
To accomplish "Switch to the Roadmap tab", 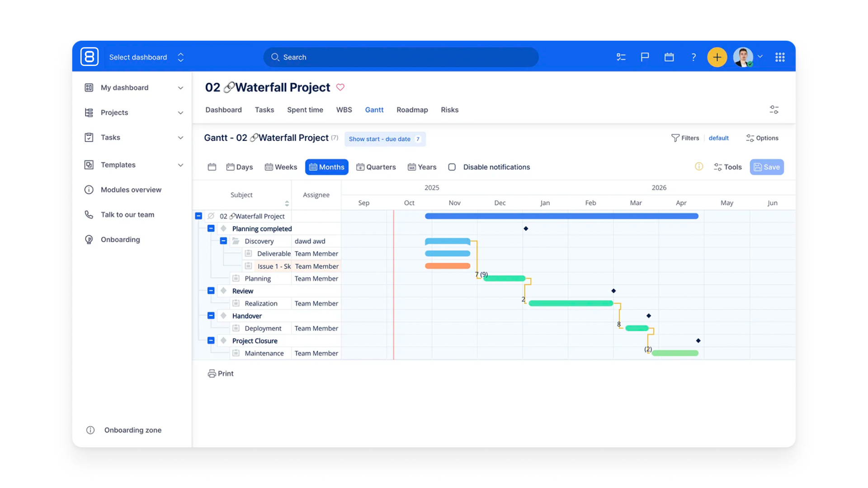I will 412,110.
